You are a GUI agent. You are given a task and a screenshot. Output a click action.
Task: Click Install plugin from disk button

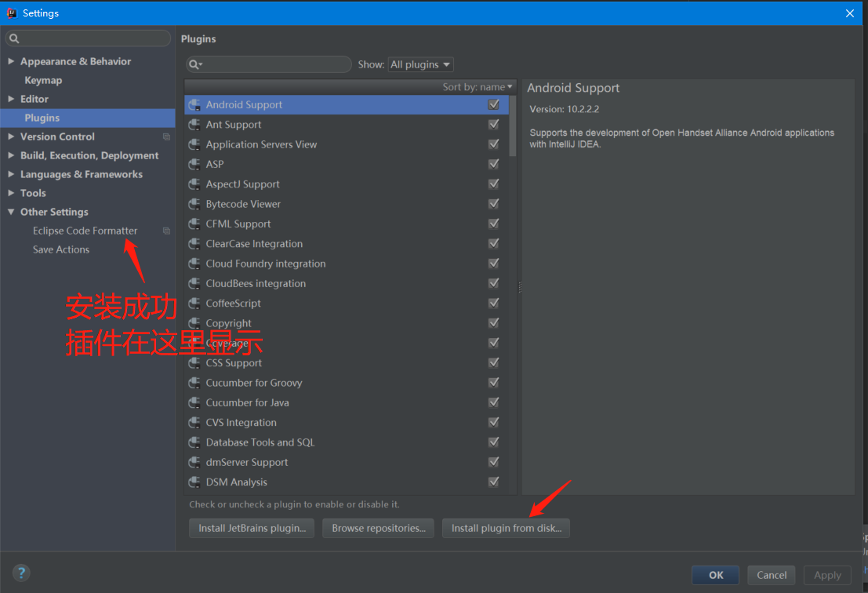(506, 528)
